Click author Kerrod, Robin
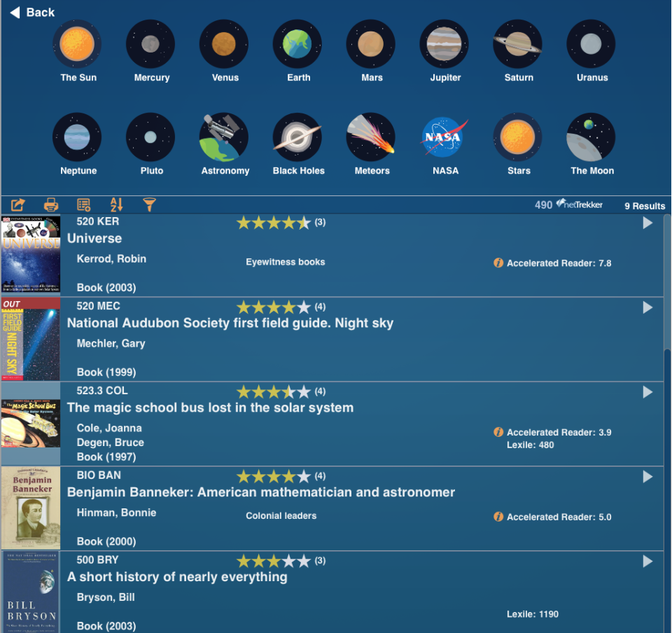This screenshot has width=672, height=633. pos(111,259)
